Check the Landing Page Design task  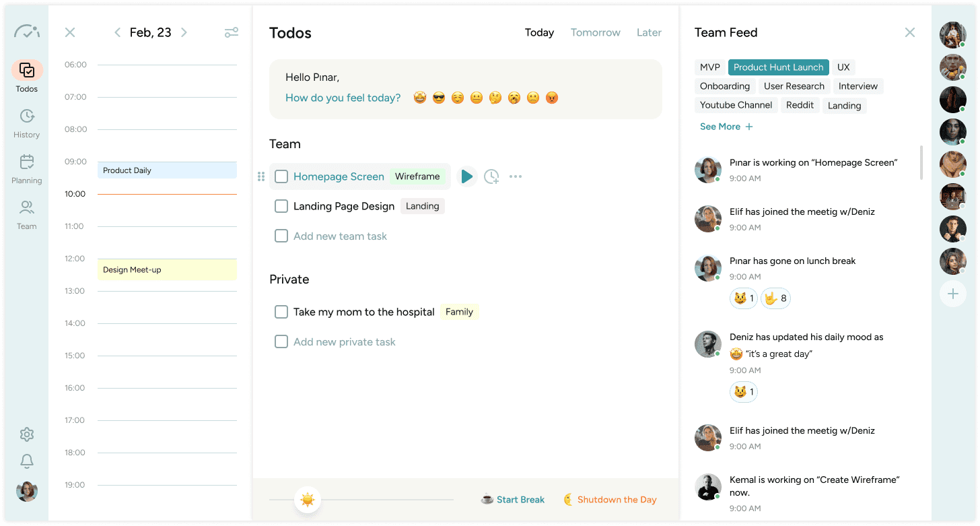point(281,206)
